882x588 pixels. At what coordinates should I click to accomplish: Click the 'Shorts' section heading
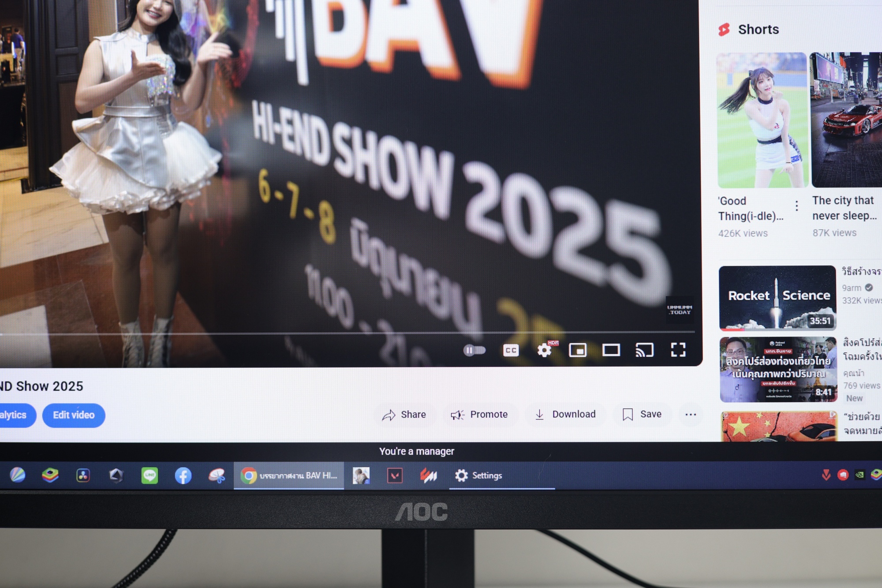click(758, 30)
